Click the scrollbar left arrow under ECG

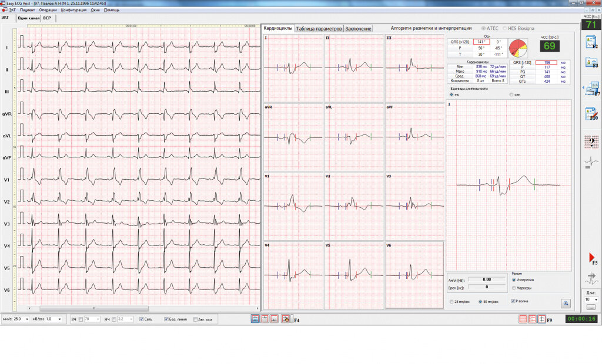click(x=29, y=308)
